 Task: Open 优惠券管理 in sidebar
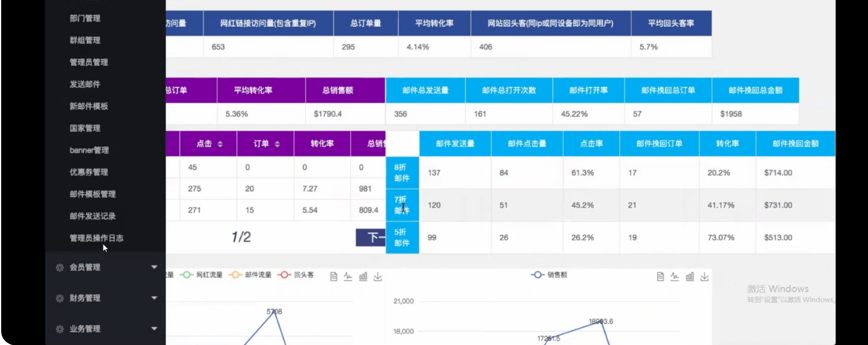pos(89,172)
